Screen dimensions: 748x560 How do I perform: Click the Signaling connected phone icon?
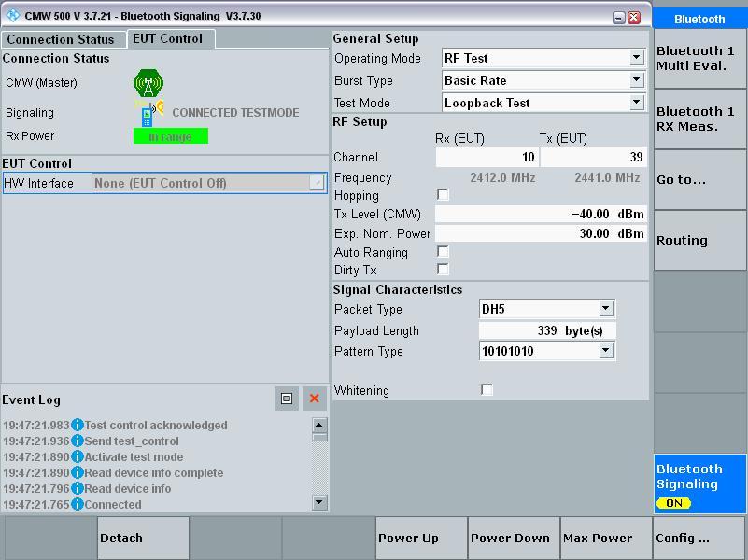click(148, 114)
